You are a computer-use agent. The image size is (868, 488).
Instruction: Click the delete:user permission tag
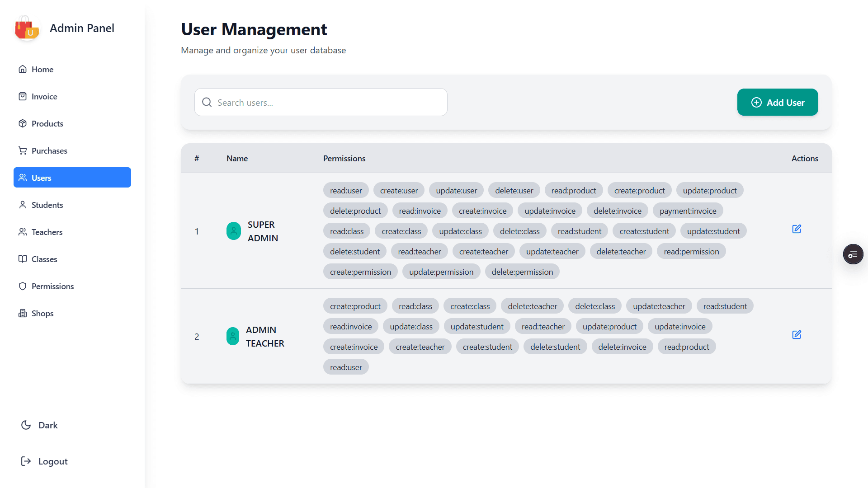click(x=514, y=190)
